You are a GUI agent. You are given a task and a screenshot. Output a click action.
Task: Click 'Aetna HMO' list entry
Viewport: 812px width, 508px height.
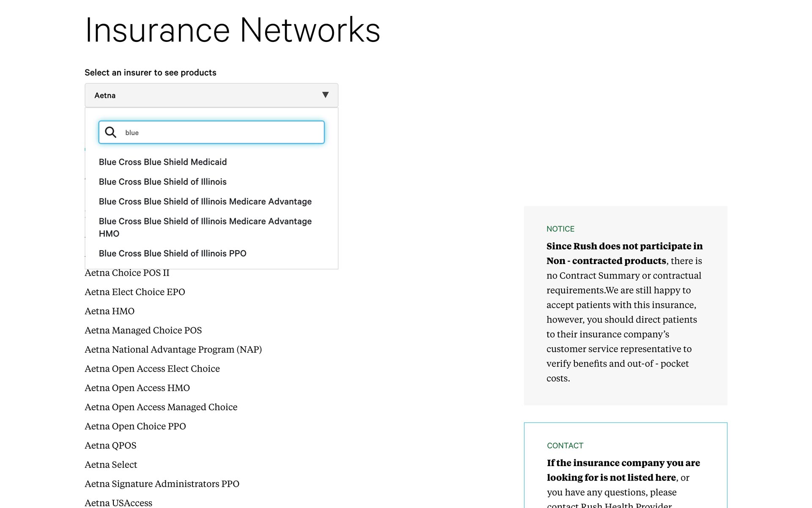(x=110, y=311)
